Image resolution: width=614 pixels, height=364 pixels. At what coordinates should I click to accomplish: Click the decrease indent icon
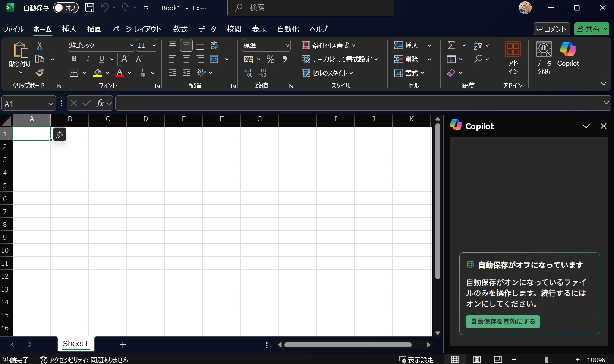click(173, 72)
